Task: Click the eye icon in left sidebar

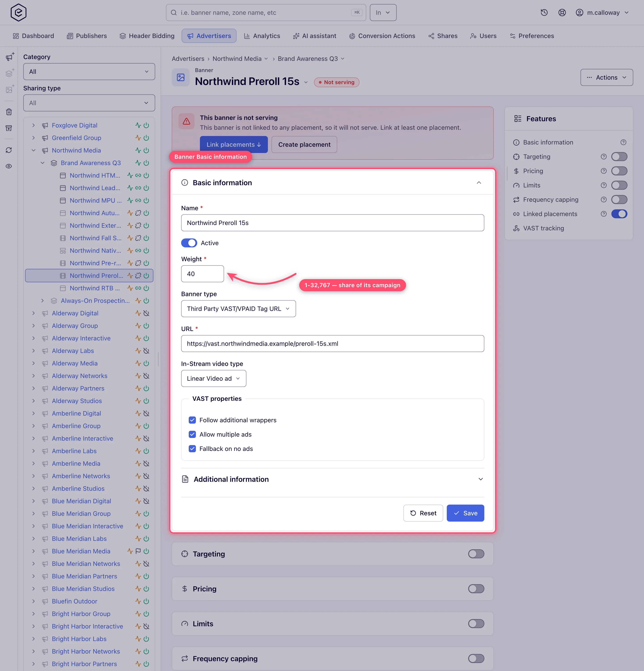Action: (9, 166)
